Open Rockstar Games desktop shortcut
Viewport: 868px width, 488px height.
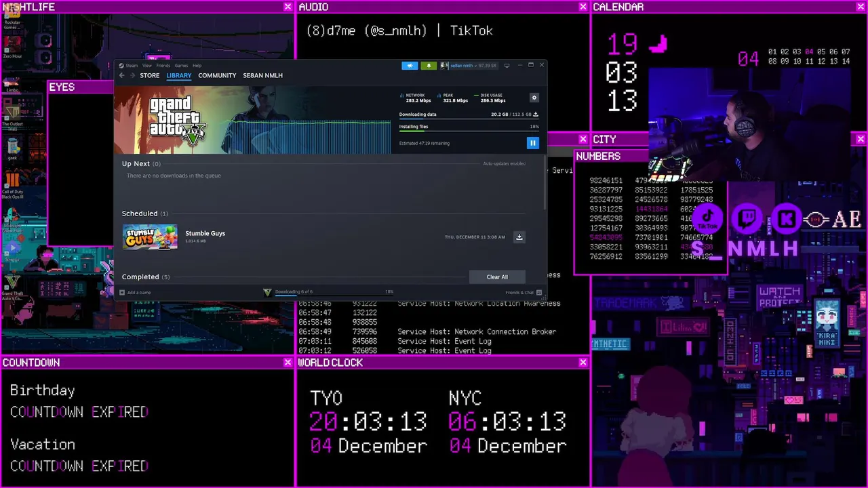12,16
